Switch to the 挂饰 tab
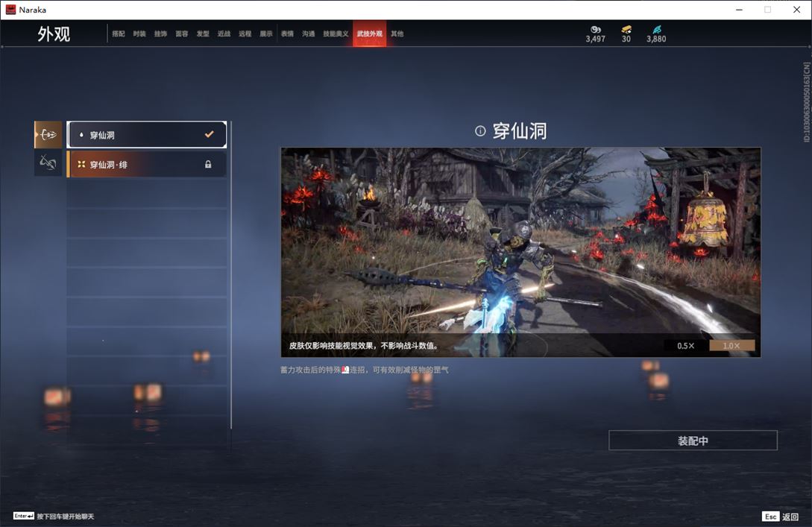 point(160,34)
